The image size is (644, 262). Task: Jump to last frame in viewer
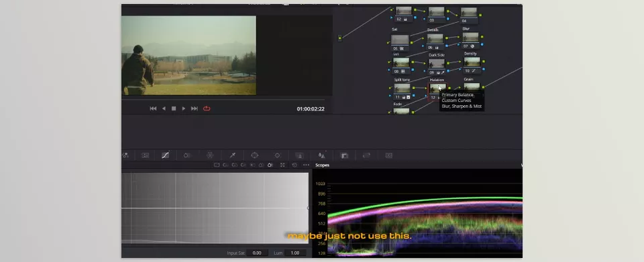coord(195,109)
